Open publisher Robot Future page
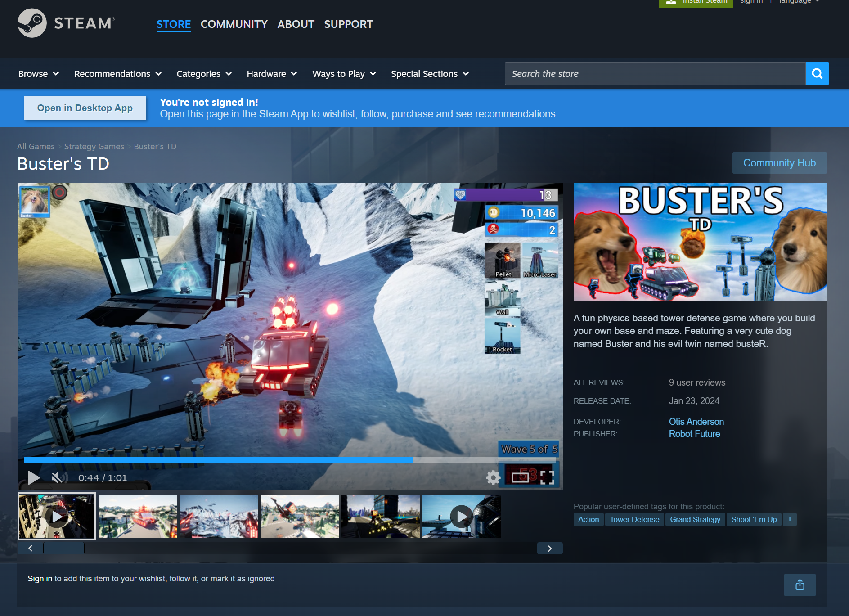 tap(694, 434)
